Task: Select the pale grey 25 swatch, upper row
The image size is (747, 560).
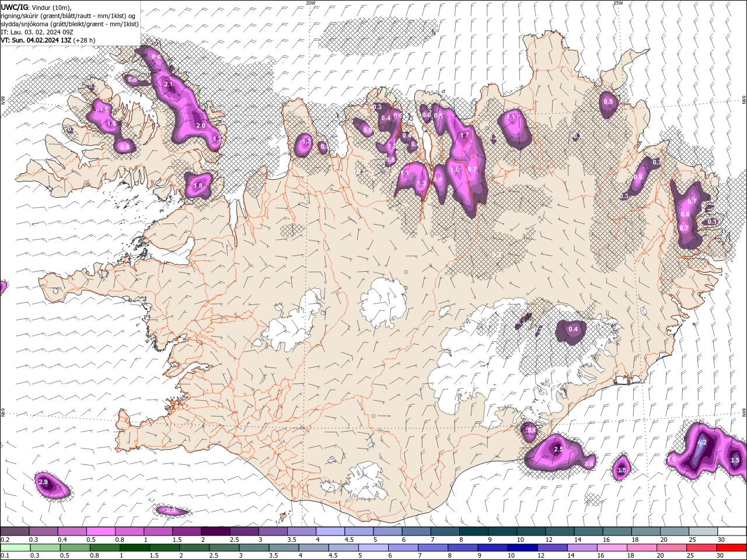Action: point(703,531)
